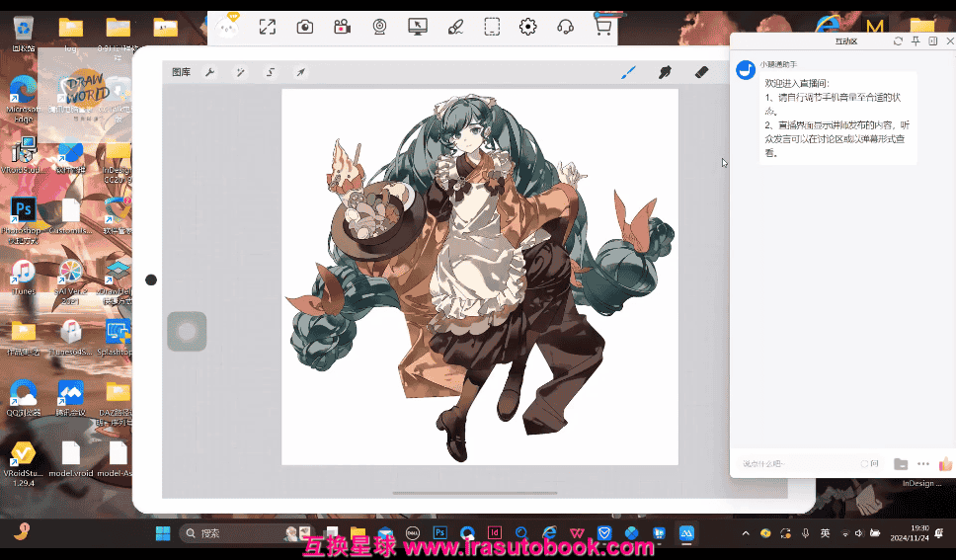Open the three-dots more options in chat
Screen dimensions: 956x560
(x=923, y=463)
